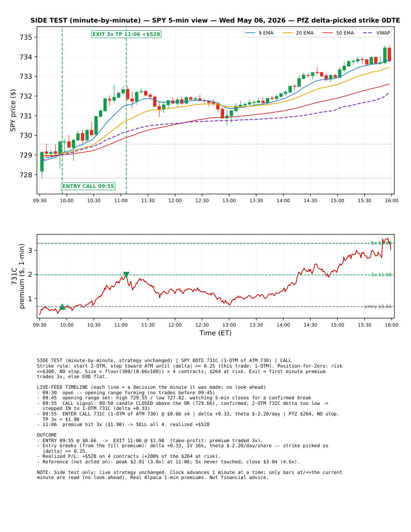Click the blue 9 EMA legend line sample

[250, 33]
